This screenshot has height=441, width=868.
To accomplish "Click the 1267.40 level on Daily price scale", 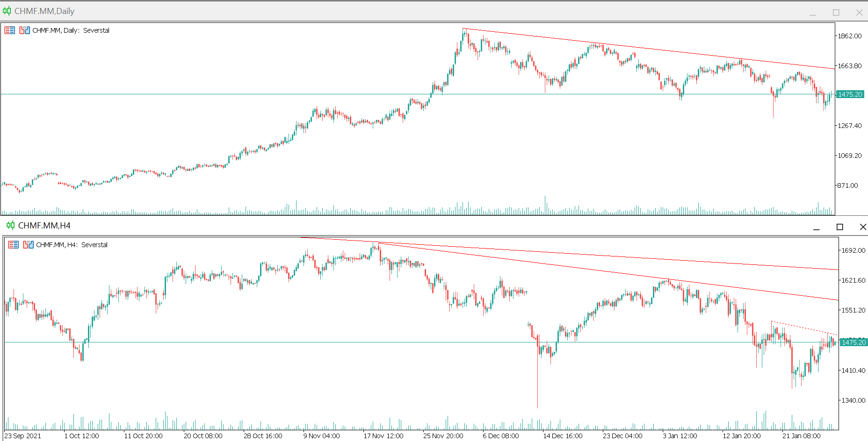I will [849, 126].
